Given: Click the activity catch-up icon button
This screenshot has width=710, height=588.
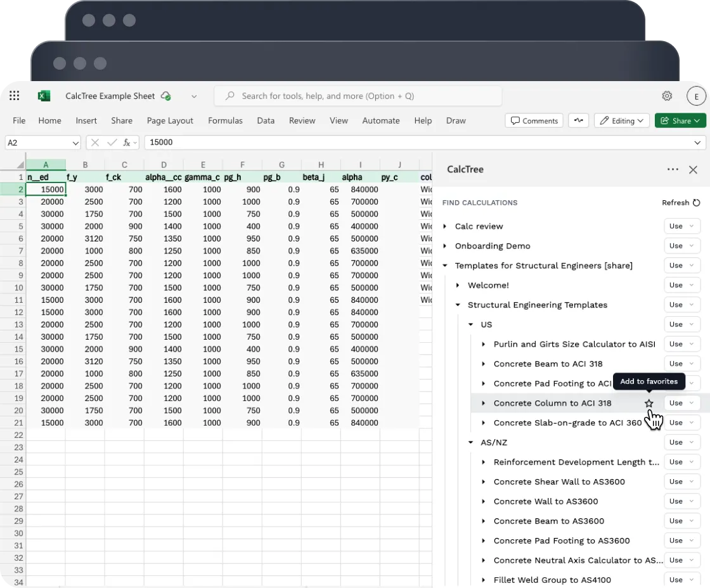Looking at the screenshot, I should [578, 120].
